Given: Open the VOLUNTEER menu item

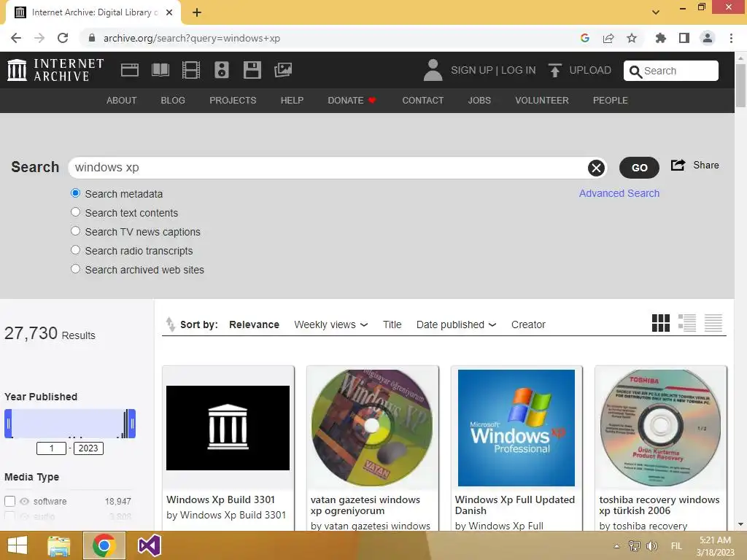Looking at the screenshot, I should tap(542, 101).
